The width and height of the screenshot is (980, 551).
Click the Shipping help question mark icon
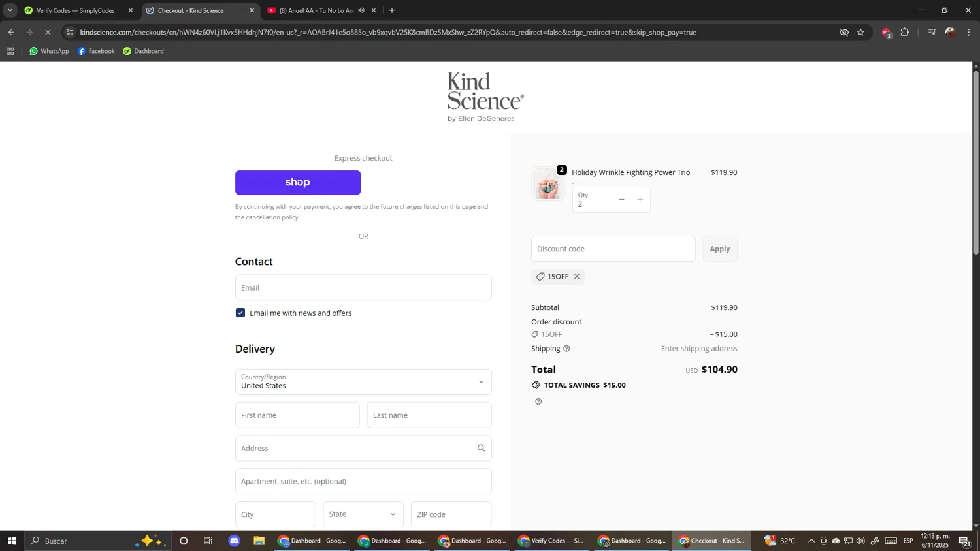566,349
